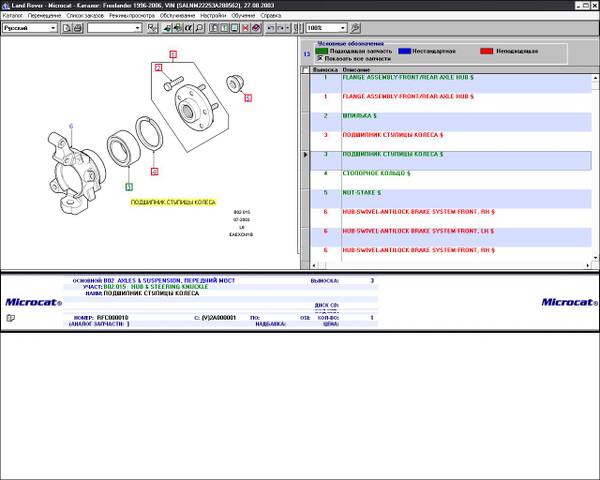Click callout 1 in the diagram

[x=173, y=54]
